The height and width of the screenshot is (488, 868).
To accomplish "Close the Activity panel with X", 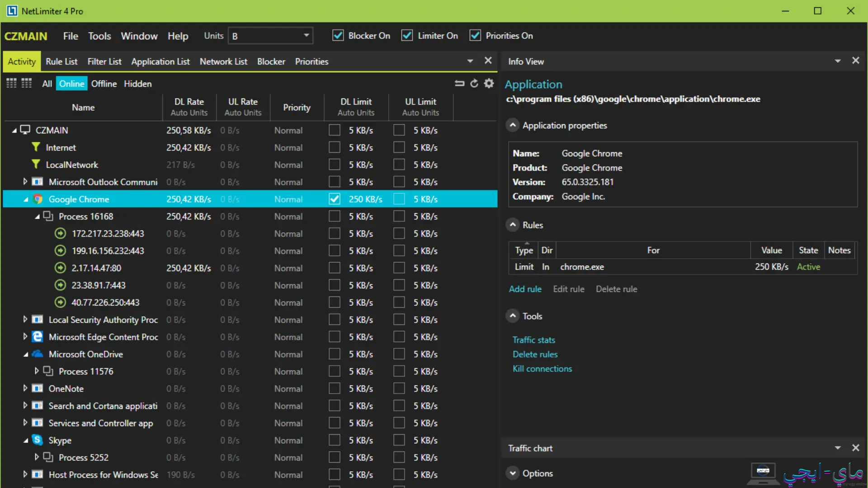I will pos(488,61).
